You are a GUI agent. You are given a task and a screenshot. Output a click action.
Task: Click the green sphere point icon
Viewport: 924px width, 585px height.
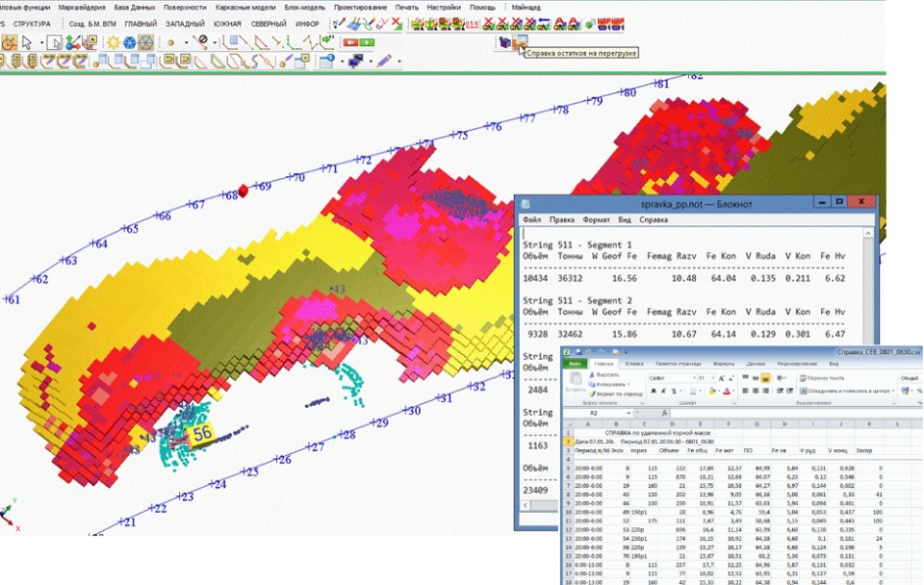tap(589, 25)
